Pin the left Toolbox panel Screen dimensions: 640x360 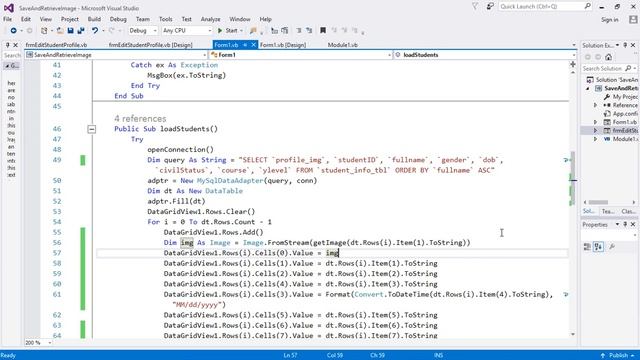click(7, 45)
